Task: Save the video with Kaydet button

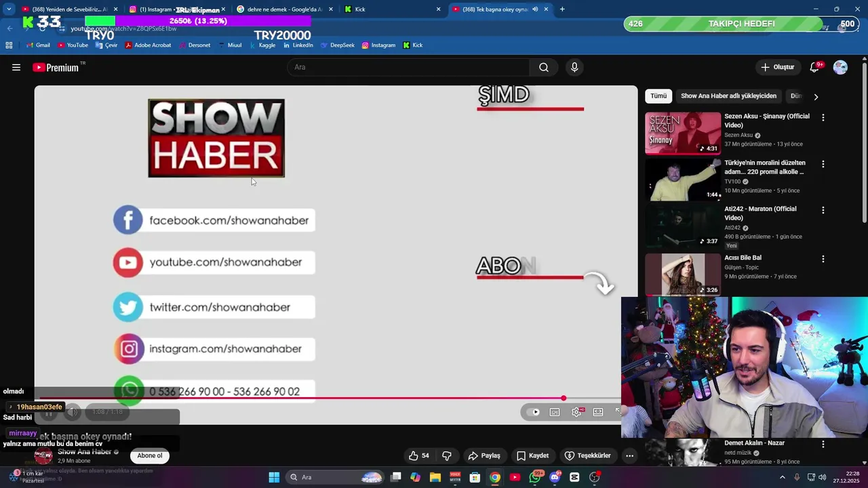Action: (x=532, y=455)
